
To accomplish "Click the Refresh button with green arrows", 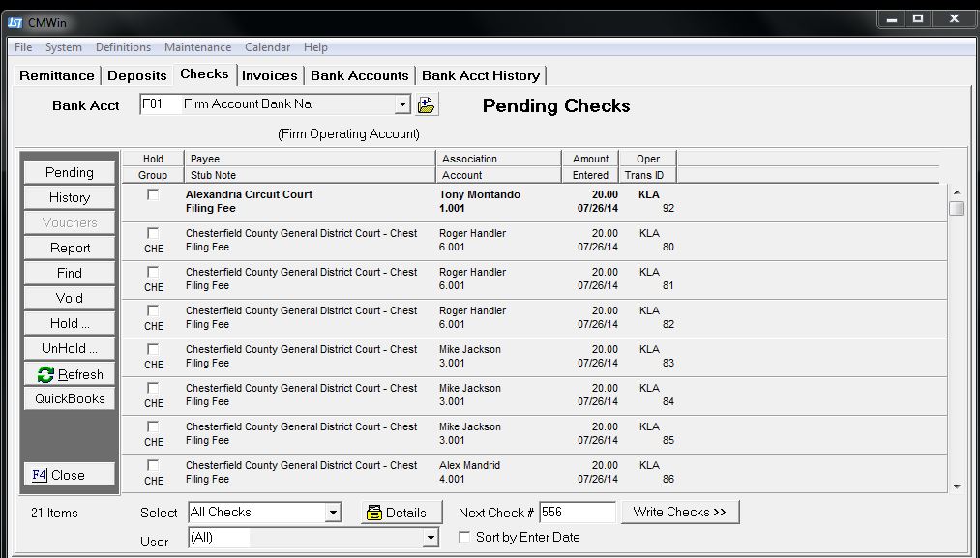I will pyautogui.click(x=70, y=374).
